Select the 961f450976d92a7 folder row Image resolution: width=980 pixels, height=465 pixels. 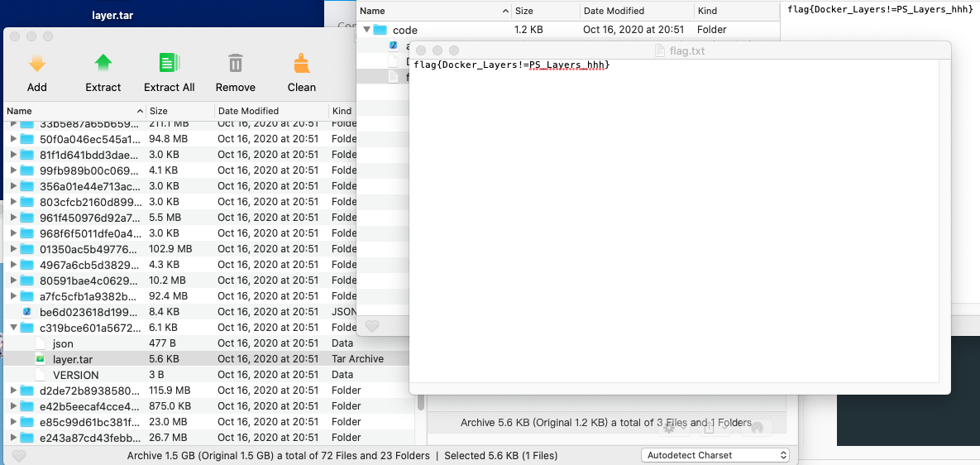point(180,217)
